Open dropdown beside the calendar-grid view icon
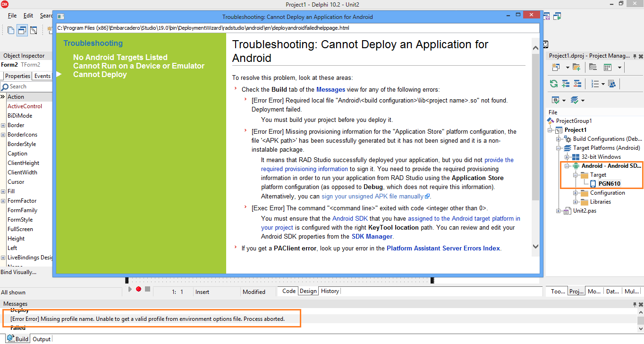Image resolution: width=644 pixels, height=344 pixels. coord(619,68)
